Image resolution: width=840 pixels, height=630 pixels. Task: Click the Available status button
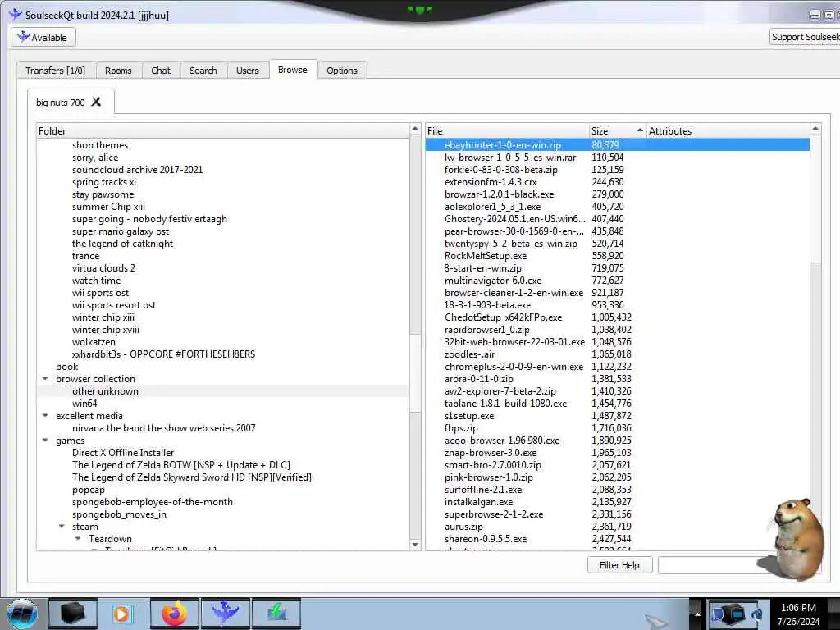coord(43,38)
